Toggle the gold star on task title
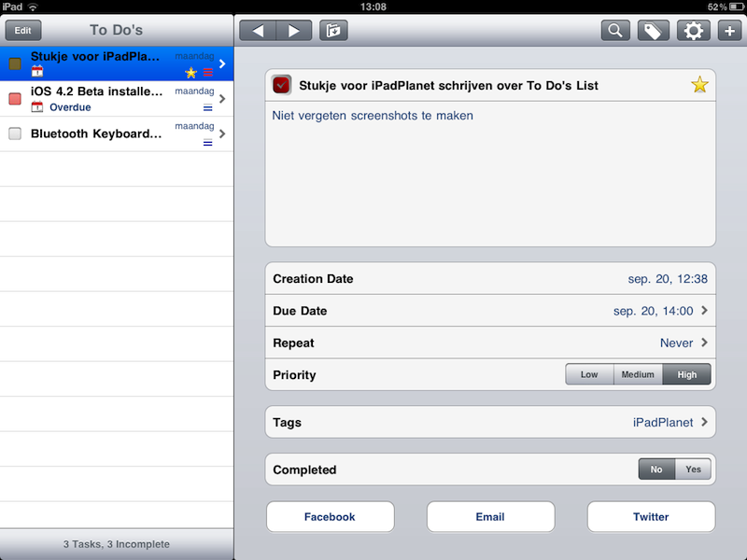 click(x=699, y=86)
